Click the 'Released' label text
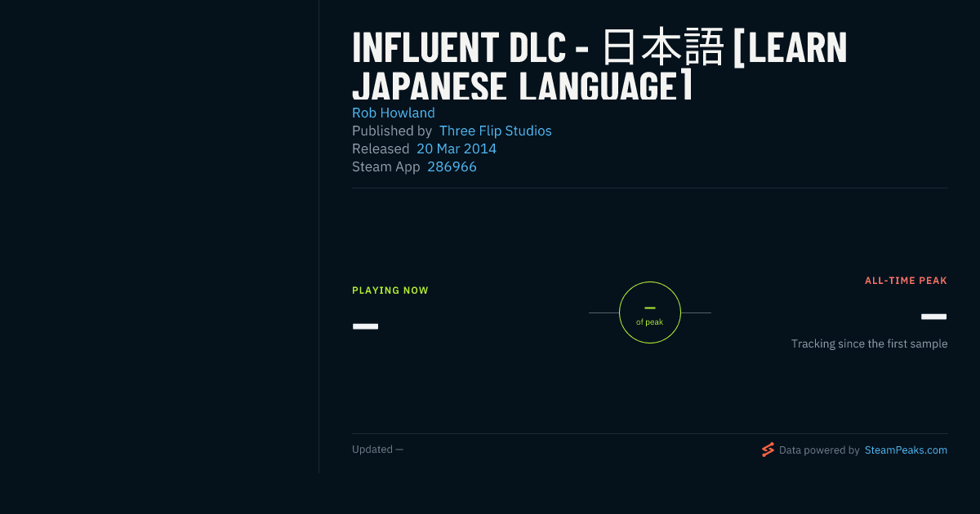 (x=381, y=148)
